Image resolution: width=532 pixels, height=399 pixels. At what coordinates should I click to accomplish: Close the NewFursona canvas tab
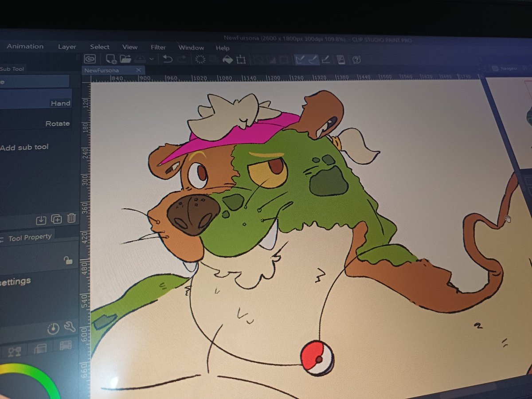[x=139, y=70]
